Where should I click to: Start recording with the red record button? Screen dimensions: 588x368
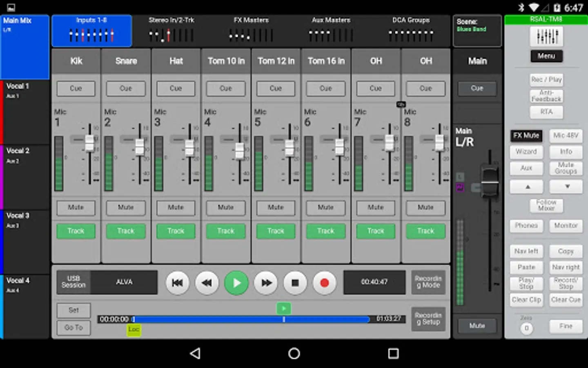click(x=325, y=283)
